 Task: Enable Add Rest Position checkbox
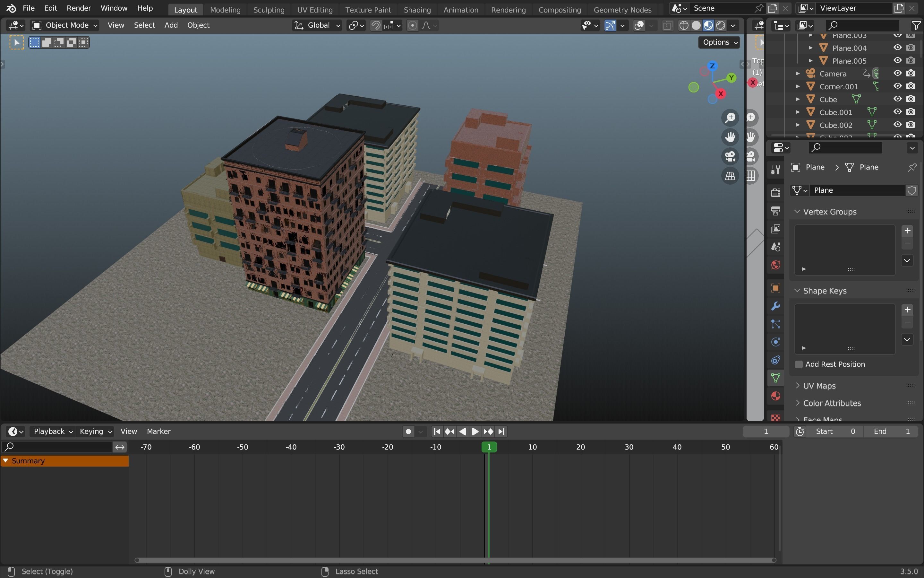(x=799, y=364)
